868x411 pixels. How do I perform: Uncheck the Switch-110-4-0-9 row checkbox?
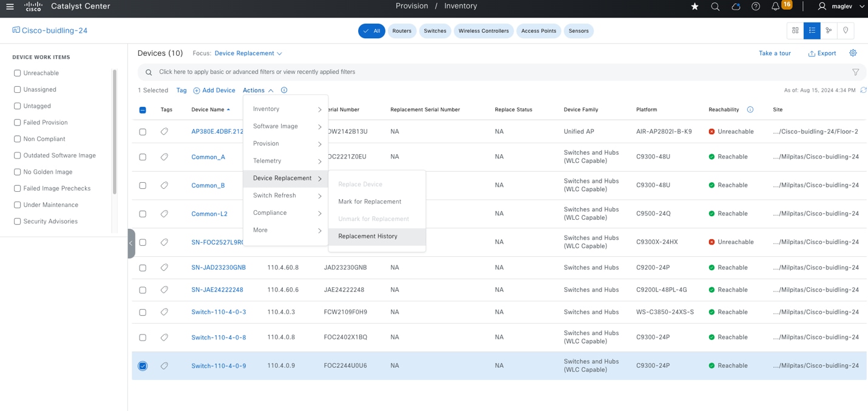(x=143, y=366)
